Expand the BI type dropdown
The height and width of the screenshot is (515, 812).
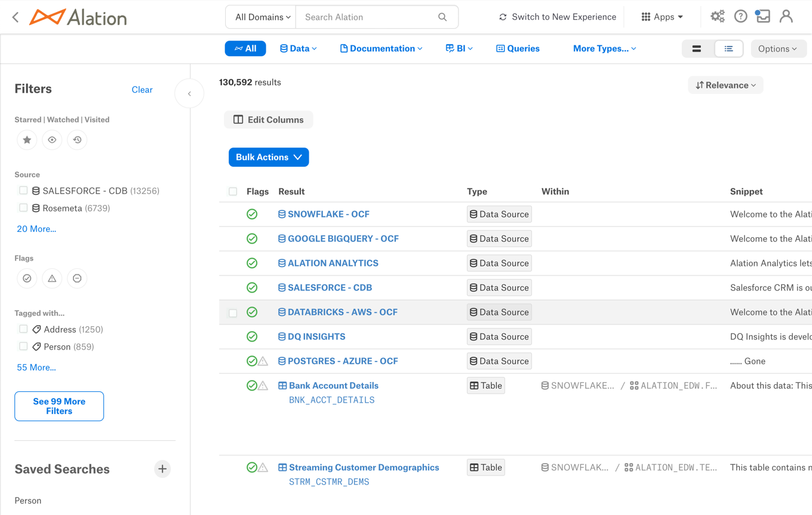pyautogui.click(x=459, y=48)
